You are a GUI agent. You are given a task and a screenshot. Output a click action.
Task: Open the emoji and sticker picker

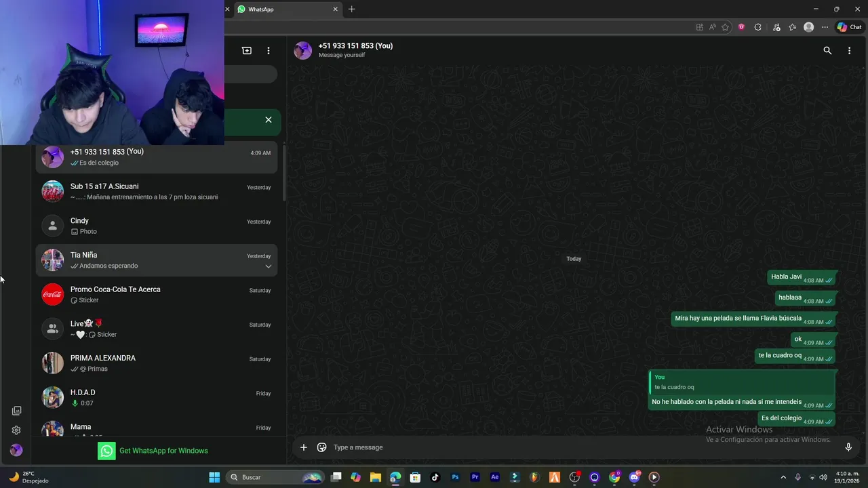(x=322, y=447)
